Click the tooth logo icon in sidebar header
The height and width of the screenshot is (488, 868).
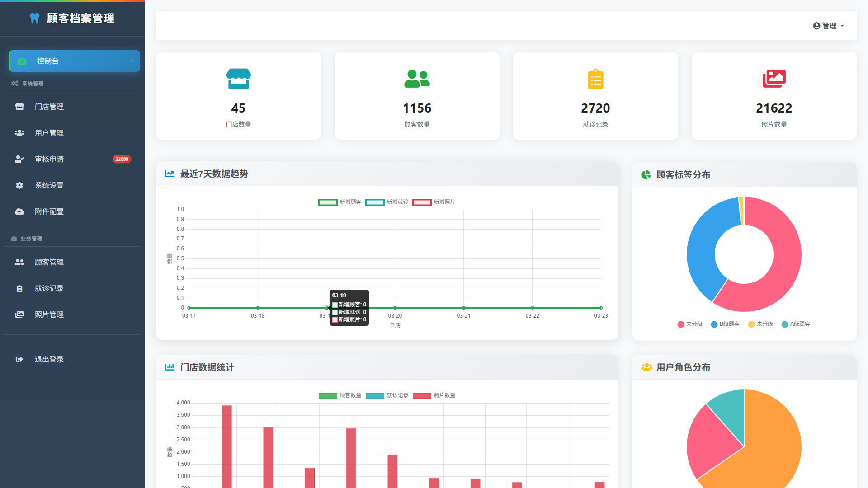pos(34,18)
